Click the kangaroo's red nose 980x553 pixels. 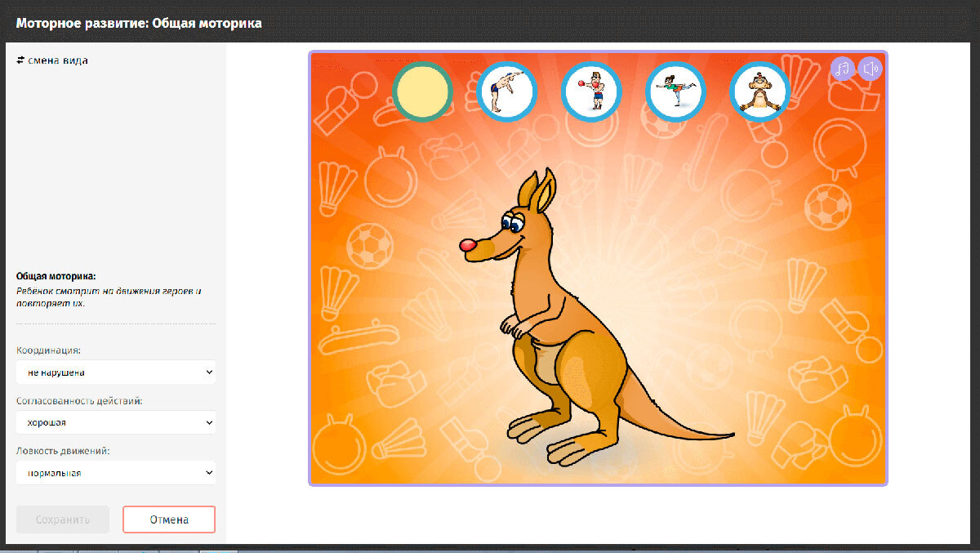pos(468,245)
